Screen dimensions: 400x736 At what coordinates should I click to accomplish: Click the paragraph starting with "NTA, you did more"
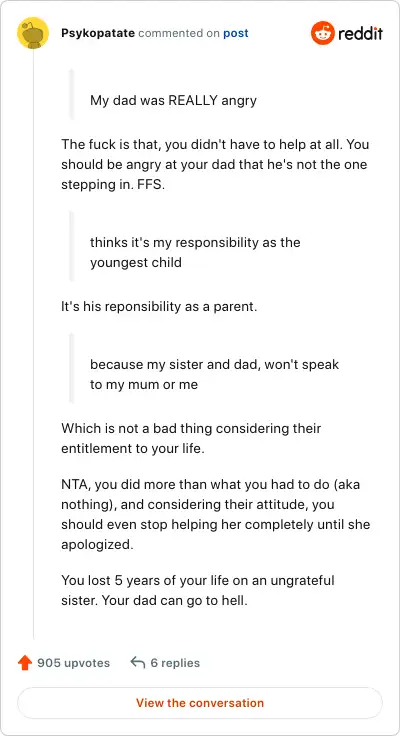coord(215,514)
